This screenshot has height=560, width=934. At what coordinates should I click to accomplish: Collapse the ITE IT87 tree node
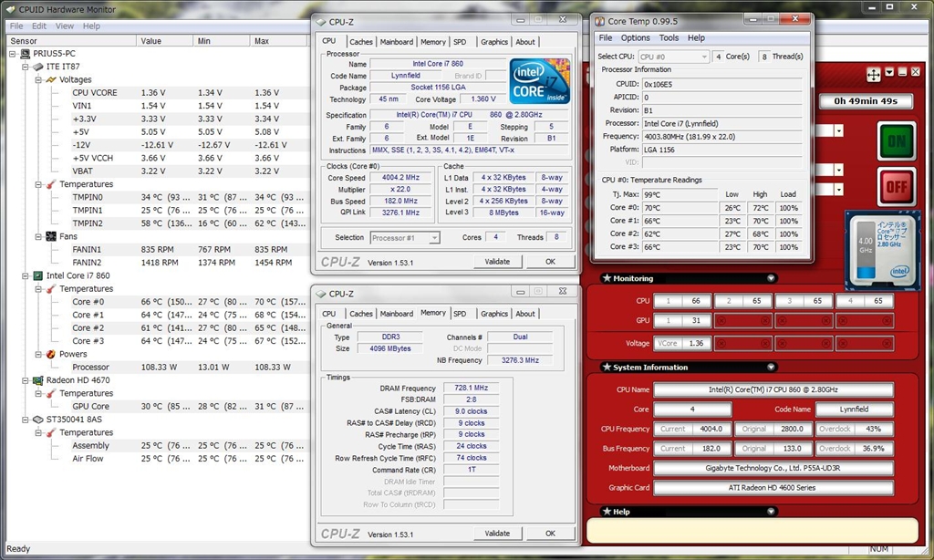(x=26, y=67)
